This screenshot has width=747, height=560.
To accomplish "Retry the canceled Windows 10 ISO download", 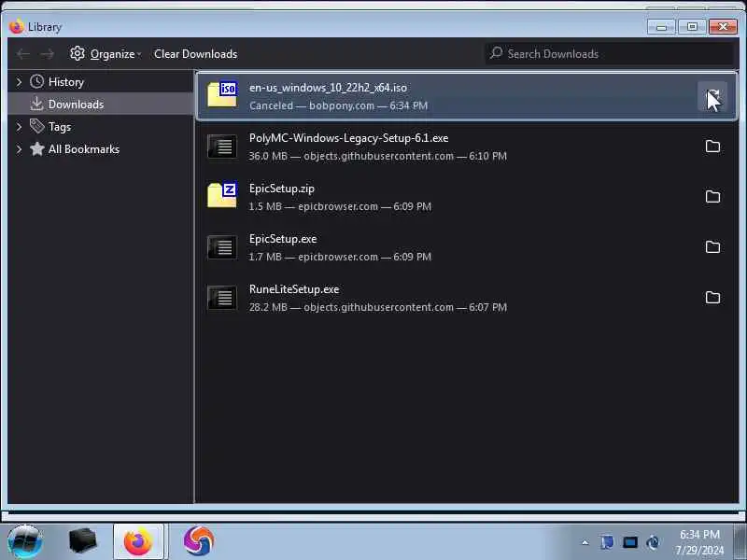I will (x=712, y=96).
